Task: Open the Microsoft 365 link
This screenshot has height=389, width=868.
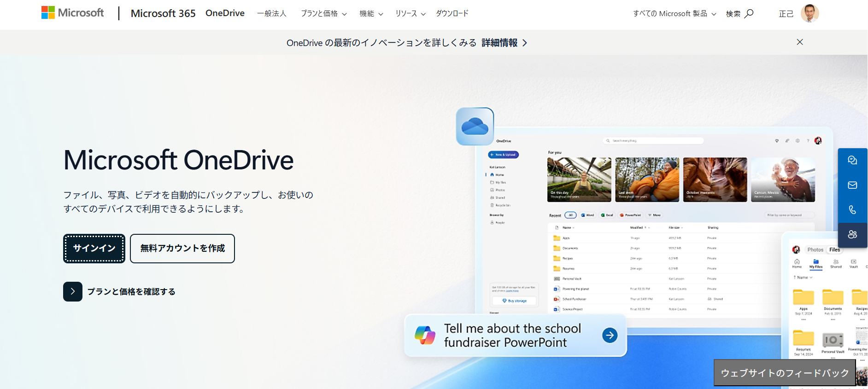Action: 163,13
